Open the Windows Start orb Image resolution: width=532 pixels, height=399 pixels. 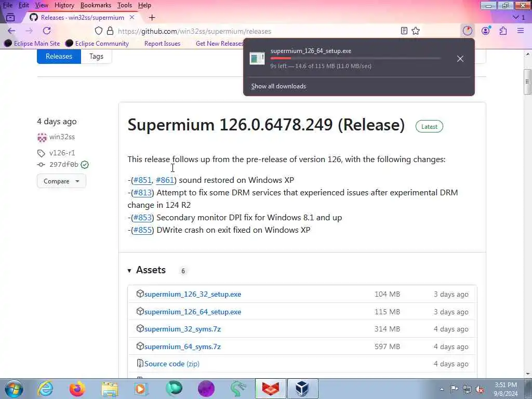point(14,389)
